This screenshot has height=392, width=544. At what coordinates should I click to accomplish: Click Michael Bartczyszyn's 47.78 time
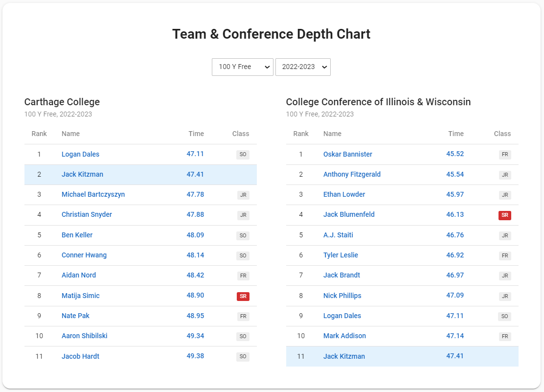point(195,194)
